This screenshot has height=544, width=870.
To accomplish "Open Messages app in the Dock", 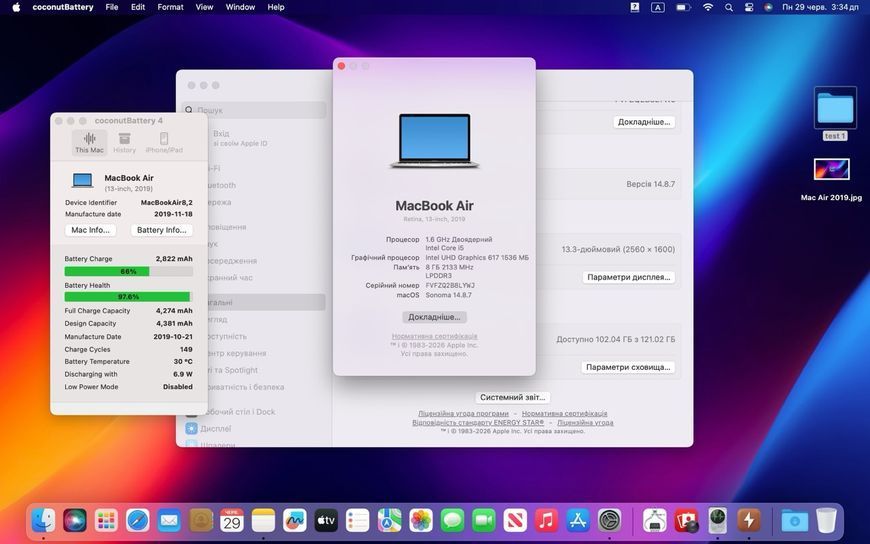I will (452, 520).
